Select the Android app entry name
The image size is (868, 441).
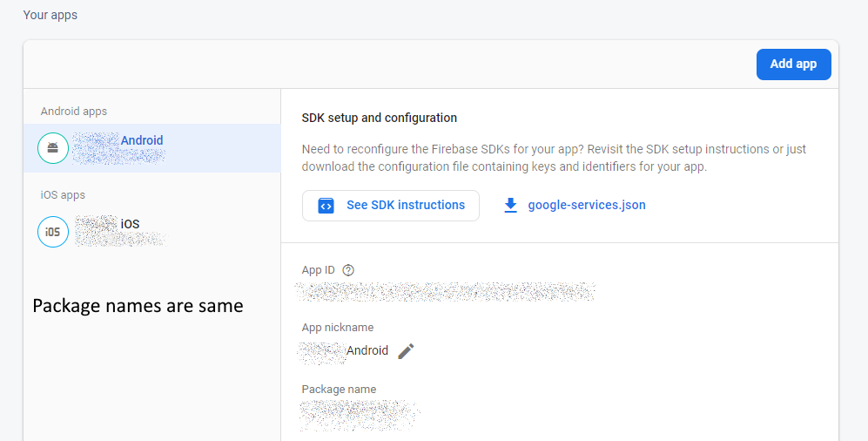click(x=141, y=140)
